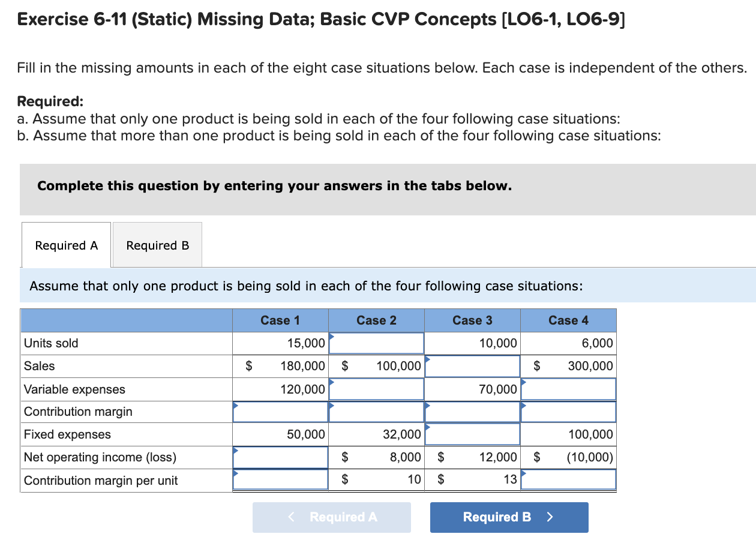Select the Units sold input for Case 2

tap(376, 343)
